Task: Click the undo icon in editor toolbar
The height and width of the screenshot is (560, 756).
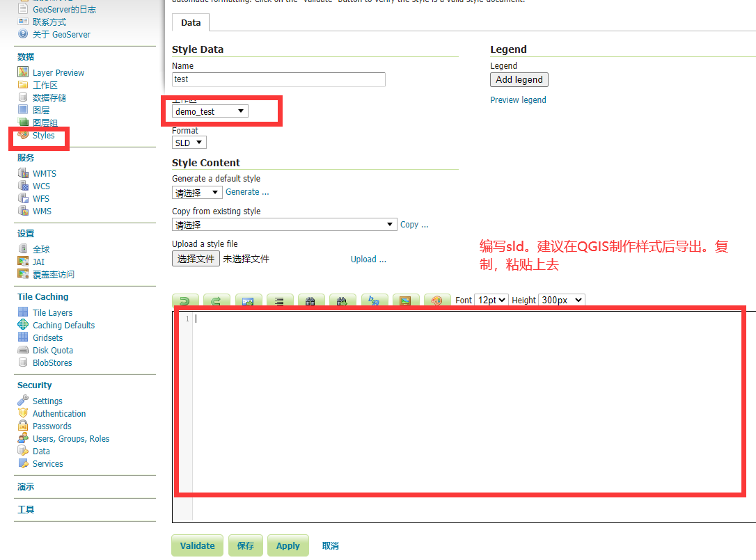Action: tap(185, 301)
